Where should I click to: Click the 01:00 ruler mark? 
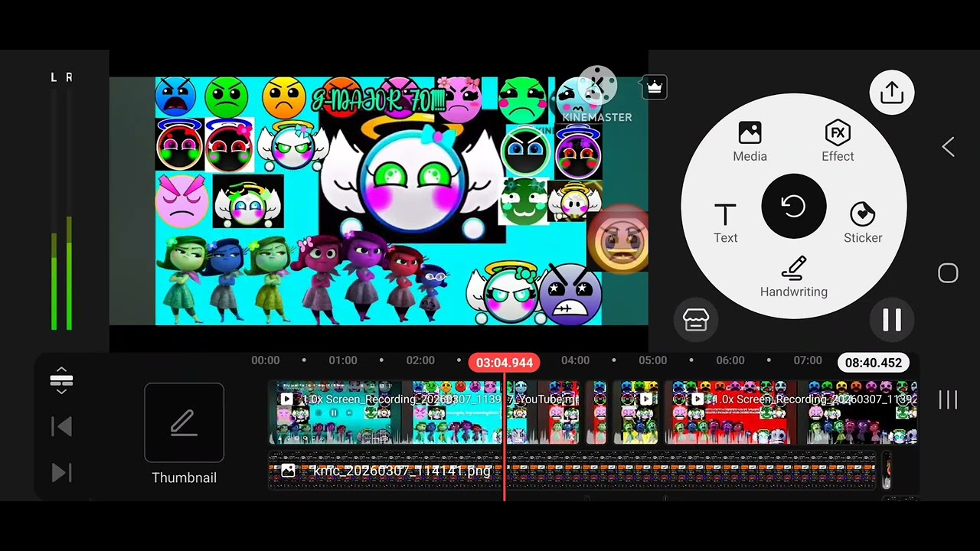click(343, 360)
